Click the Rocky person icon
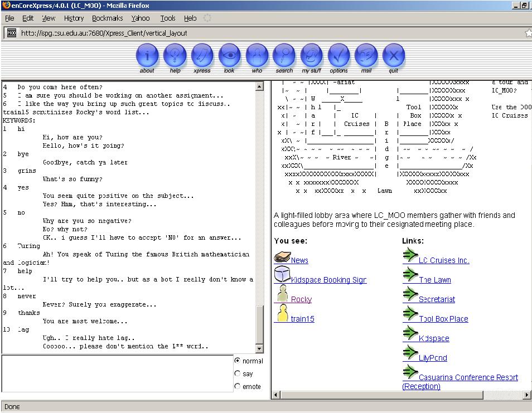The width and height of the screenshot is (532, 413). coord(282,294)
